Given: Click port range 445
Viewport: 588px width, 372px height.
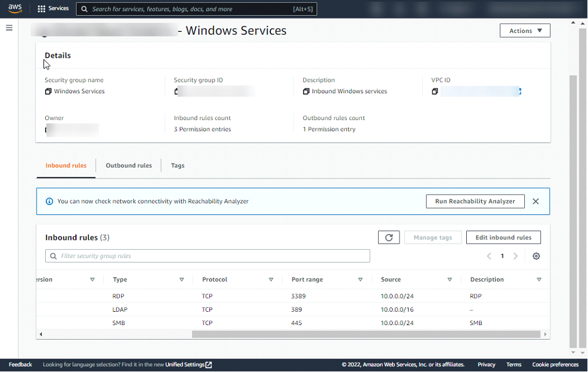Looking at the screenshot, I should pyautogui.click(x=296, y=323).
